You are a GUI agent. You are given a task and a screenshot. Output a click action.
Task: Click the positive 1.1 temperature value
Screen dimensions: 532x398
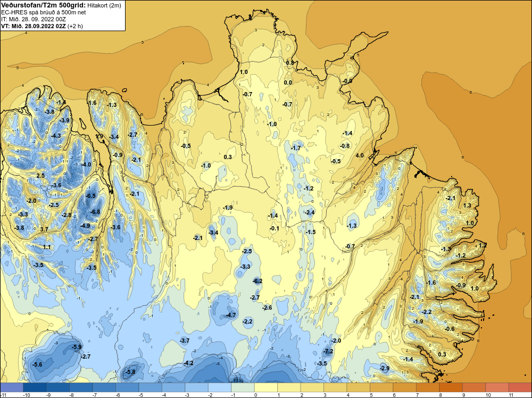[47, 247]
